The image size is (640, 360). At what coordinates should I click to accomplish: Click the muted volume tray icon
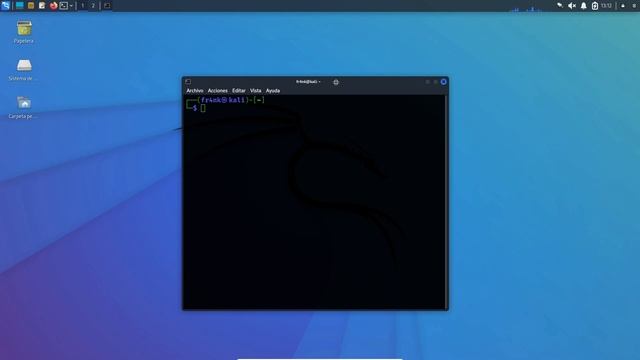[x=572, y=5]
